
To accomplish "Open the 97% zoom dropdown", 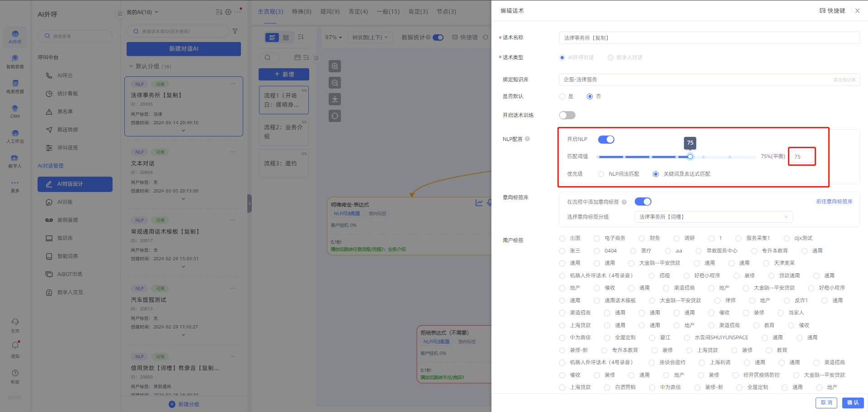I will [x=333, y=37].
